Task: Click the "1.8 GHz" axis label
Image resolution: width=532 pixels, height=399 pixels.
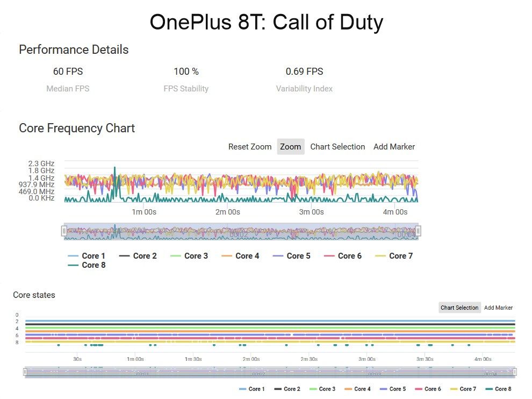Action: click(41, 170)
